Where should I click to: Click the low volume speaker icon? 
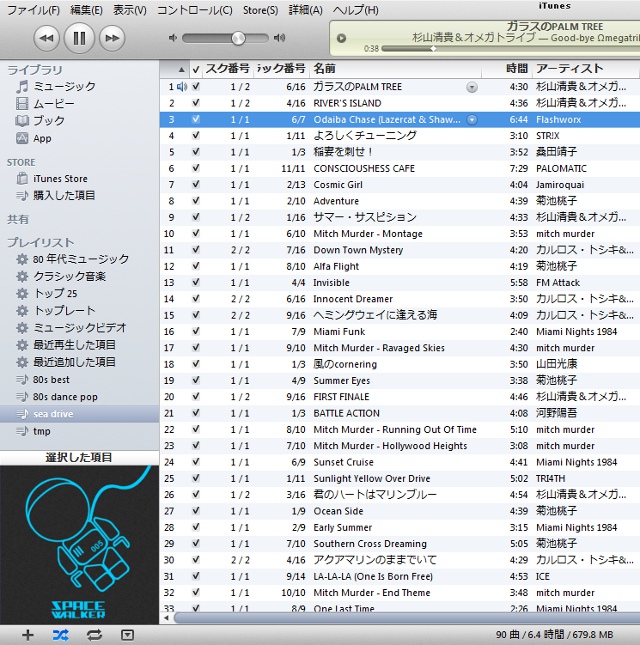(x=173, y=38)
